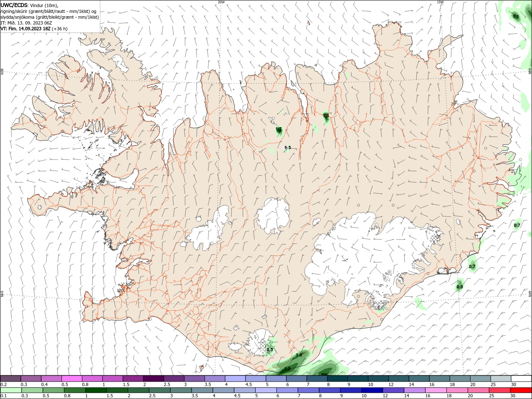
Task: Click the initial time line 'IT: Mið. 13. 09. 2023 06Z'
Action: [x=26, y=23]
